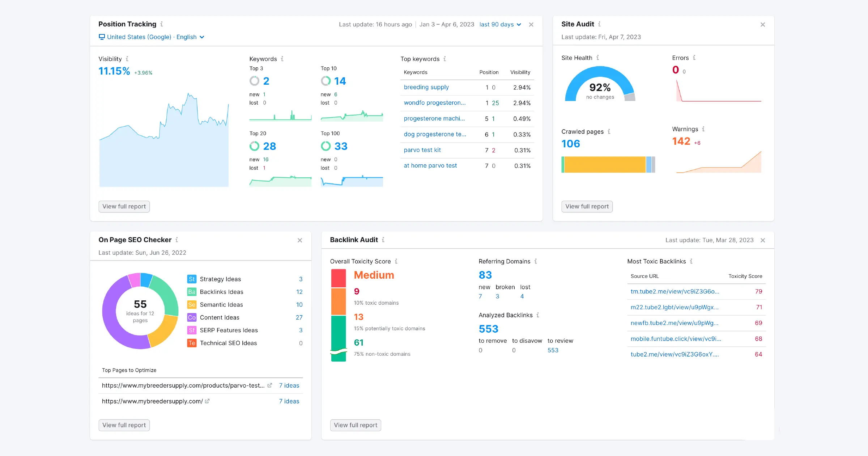
Task: Click the Content Ideas 'Co' icon
Action: click(192, 317)
